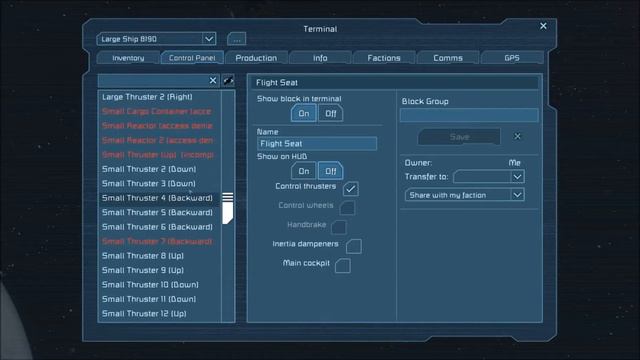Go to the Info tab

coord(320,58)
